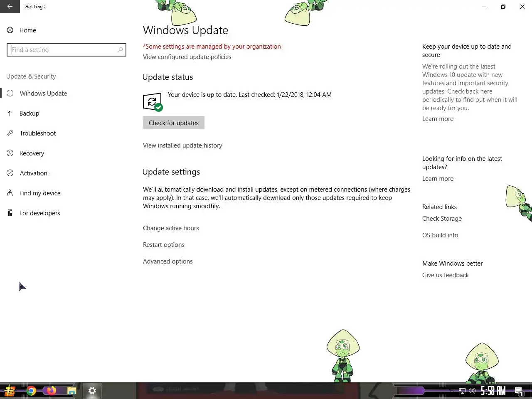Viewport: 532px width, 399px height.
Task: Click the Update & Security section heading
Action: [31, 76]
